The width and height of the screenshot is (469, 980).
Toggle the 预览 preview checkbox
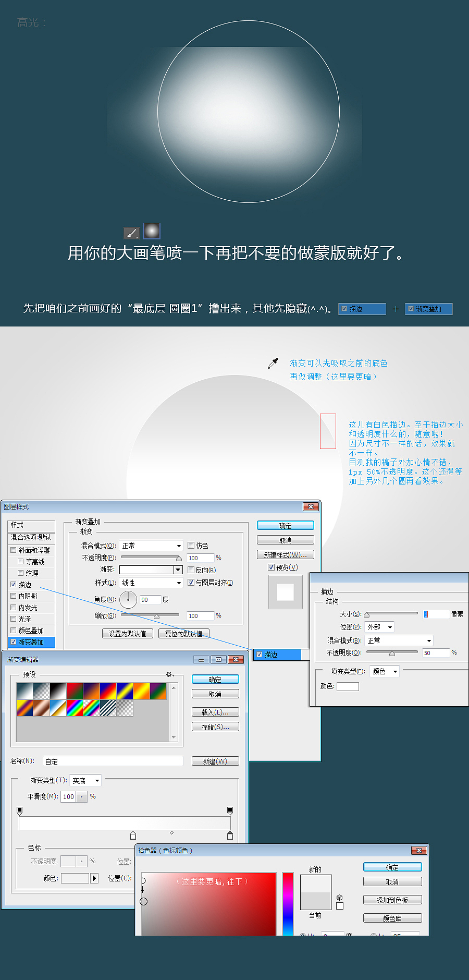pyautogui.click(x=271, y=567)
